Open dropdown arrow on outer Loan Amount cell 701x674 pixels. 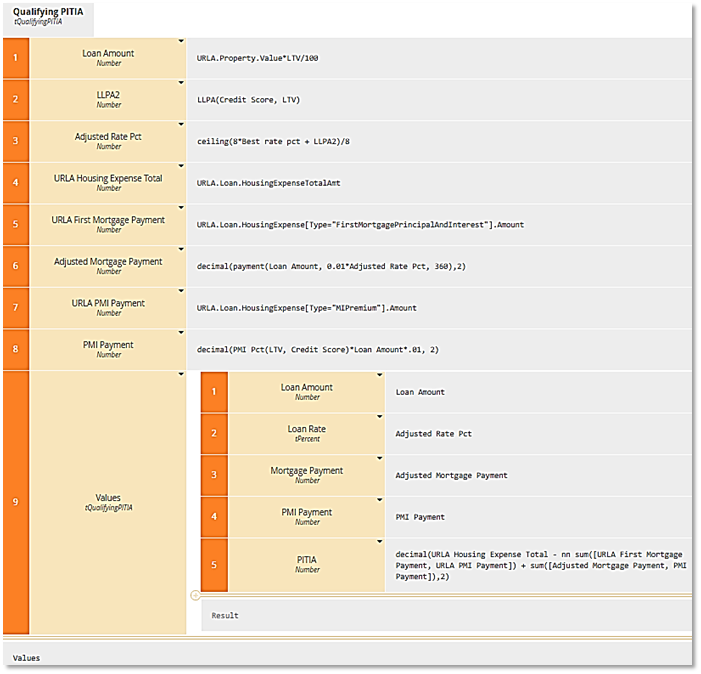click(181, 42)
